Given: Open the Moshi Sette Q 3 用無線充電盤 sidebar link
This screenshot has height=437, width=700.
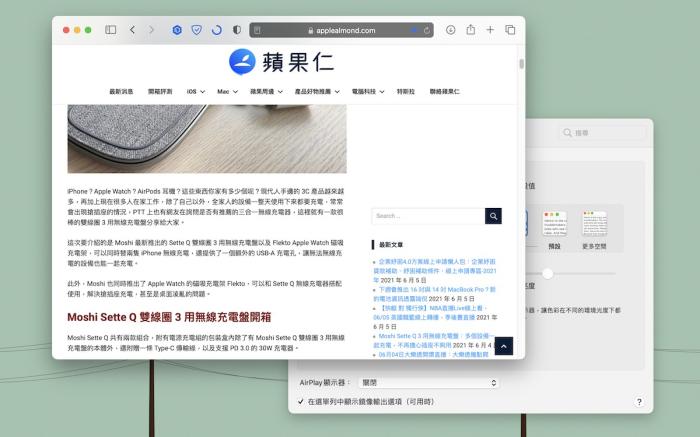Looking at the screenshot, I should (x=434, y=340).
